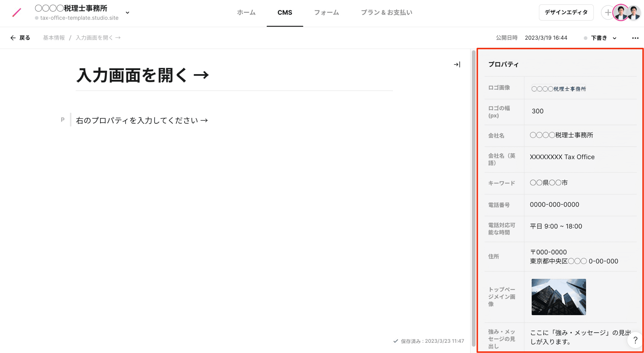The width and height of the screenshot is (644, 353).
Task: Open the プラン & お支払い tab
Action: click(386, 13)
